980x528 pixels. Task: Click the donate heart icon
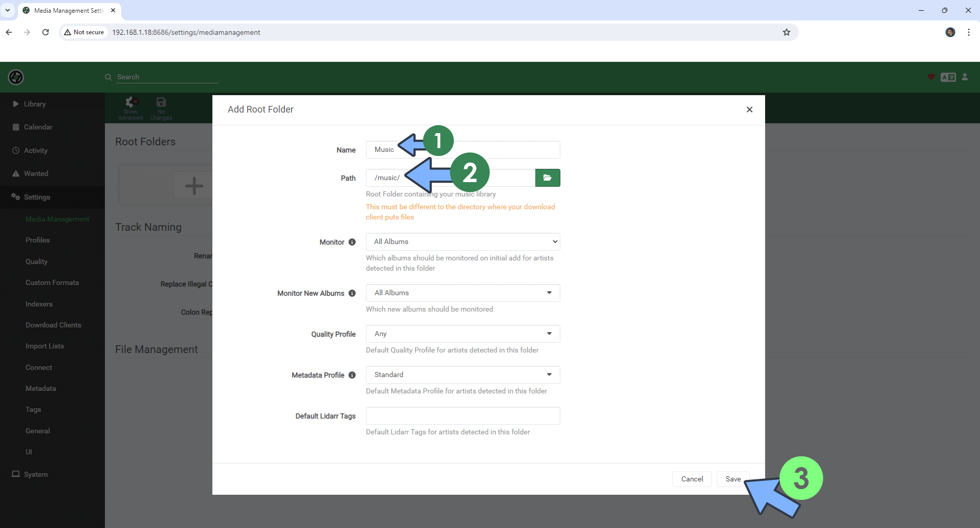pos(931,77)
